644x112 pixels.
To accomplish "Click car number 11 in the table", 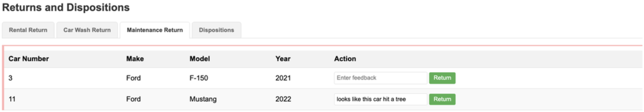I will pos(12,99).
